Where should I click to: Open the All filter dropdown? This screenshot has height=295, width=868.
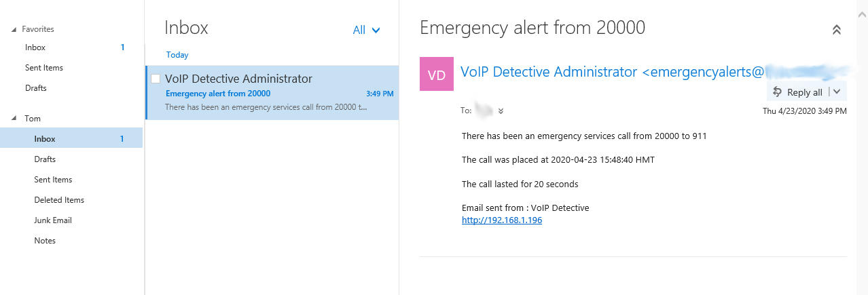point(366,30)
